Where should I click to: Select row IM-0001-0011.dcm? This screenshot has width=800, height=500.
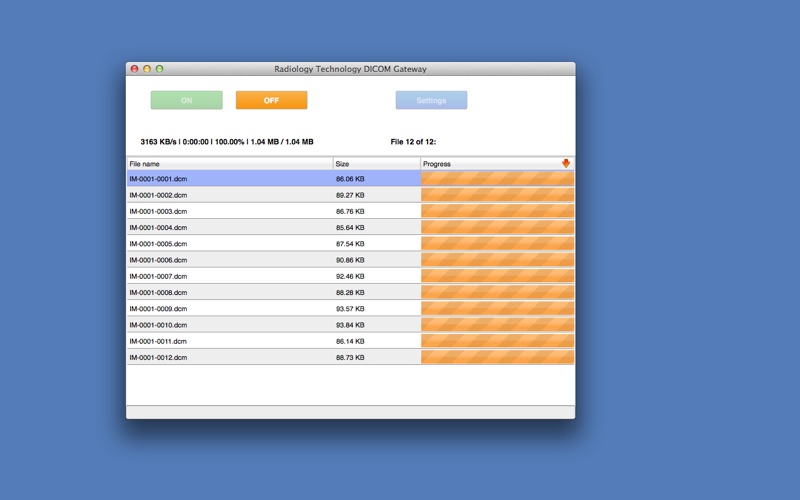click(x=351, y=341)
